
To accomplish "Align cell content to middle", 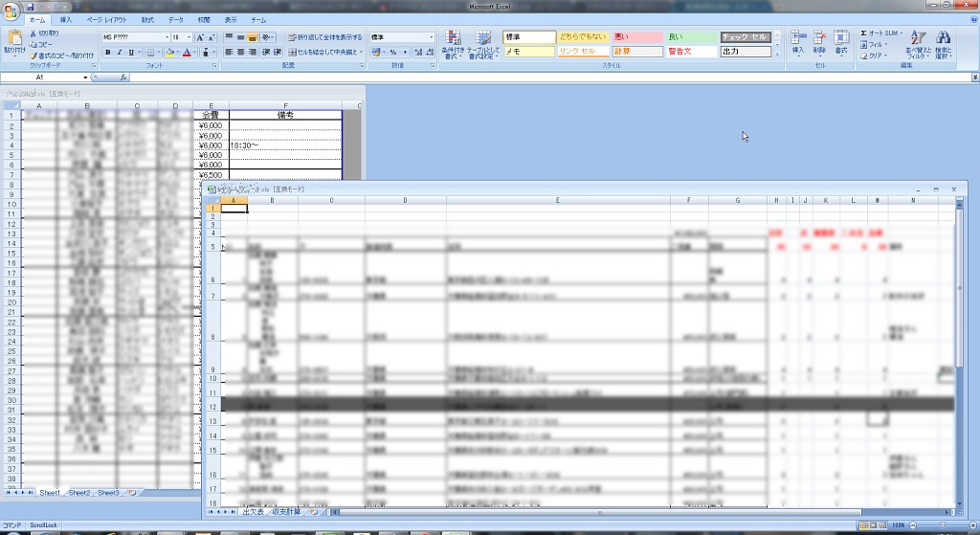I will click(240, 37).
